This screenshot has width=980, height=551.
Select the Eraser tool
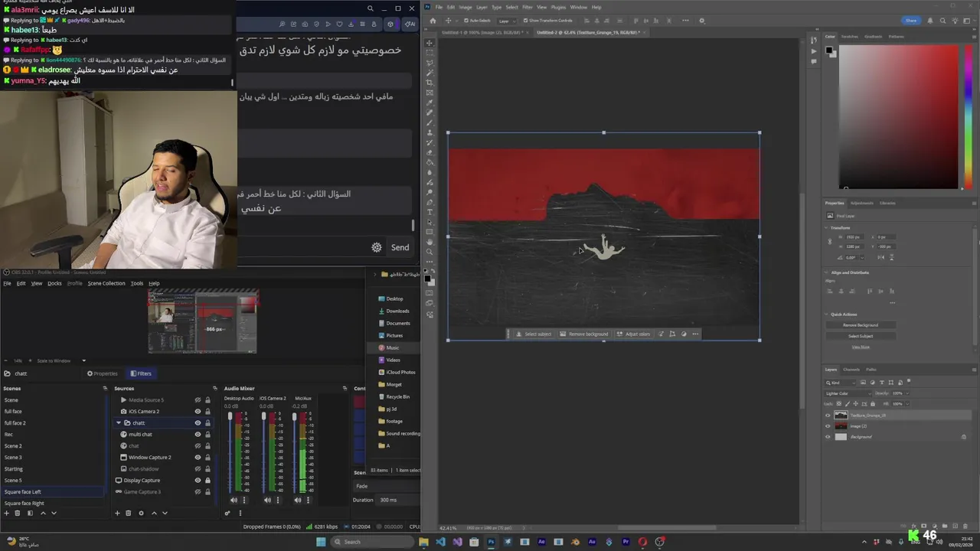(x=430, y=152)
